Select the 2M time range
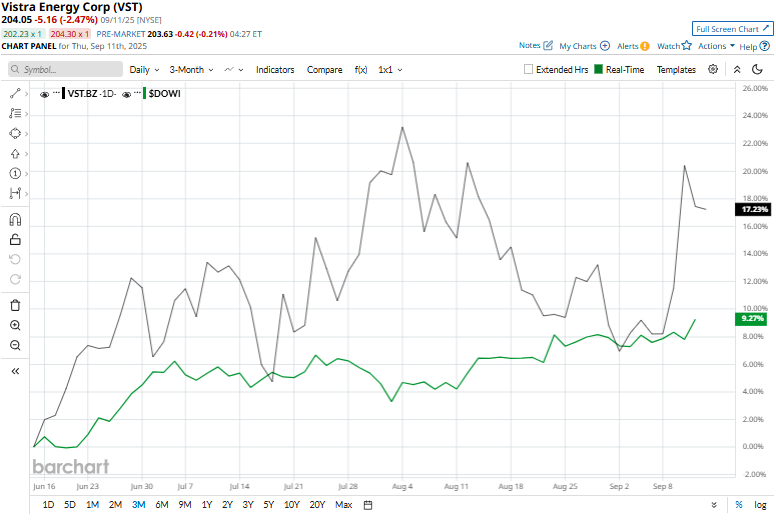The image size is (776, 522). pyautogui.click(x=115, y=505)
